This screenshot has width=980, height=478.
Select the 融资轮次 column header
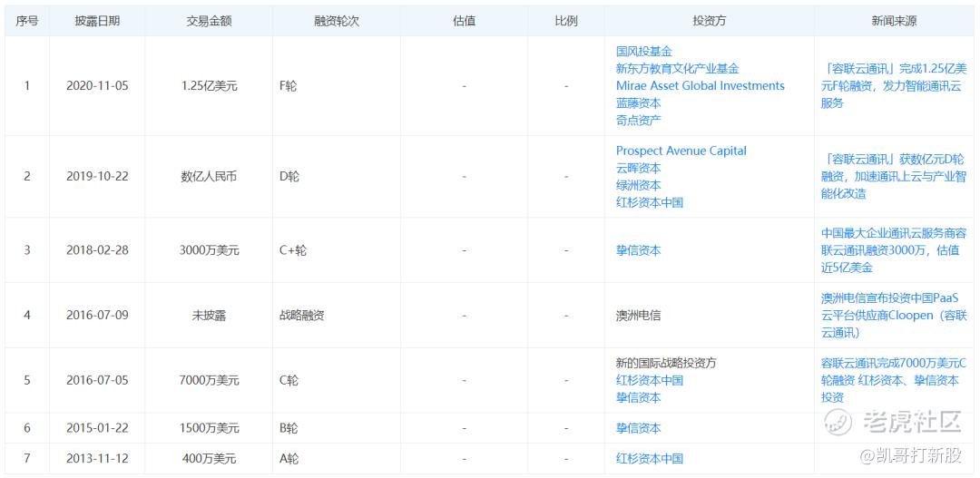tap(337, 21)
